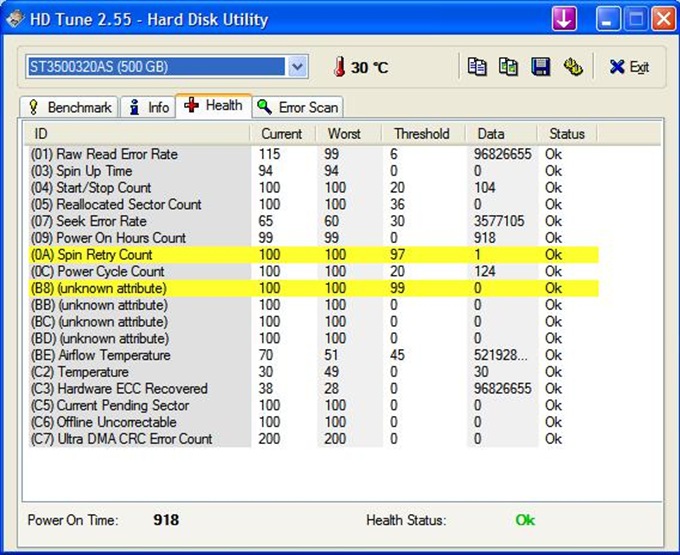680x555 pixels.
Task: Open the ST3500320AS drive dropdown
Action: pyautogui.click(x=297, y=66)
